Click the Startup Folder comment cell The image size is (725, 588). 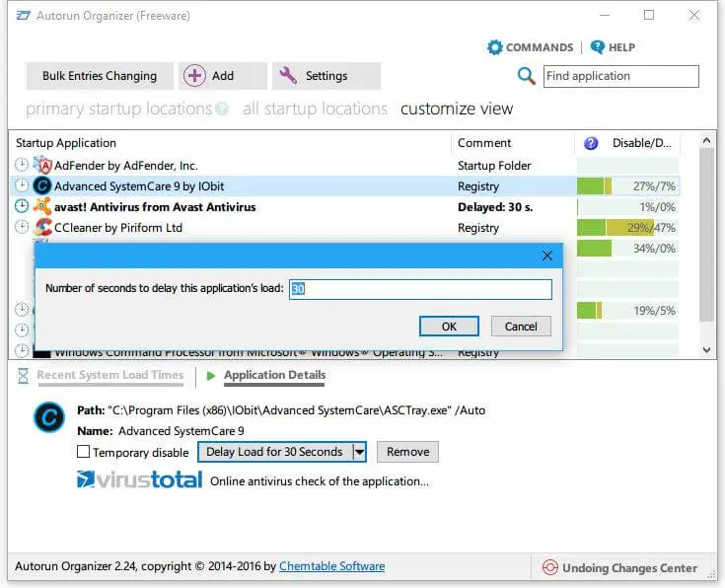click(x=494, y=166)
